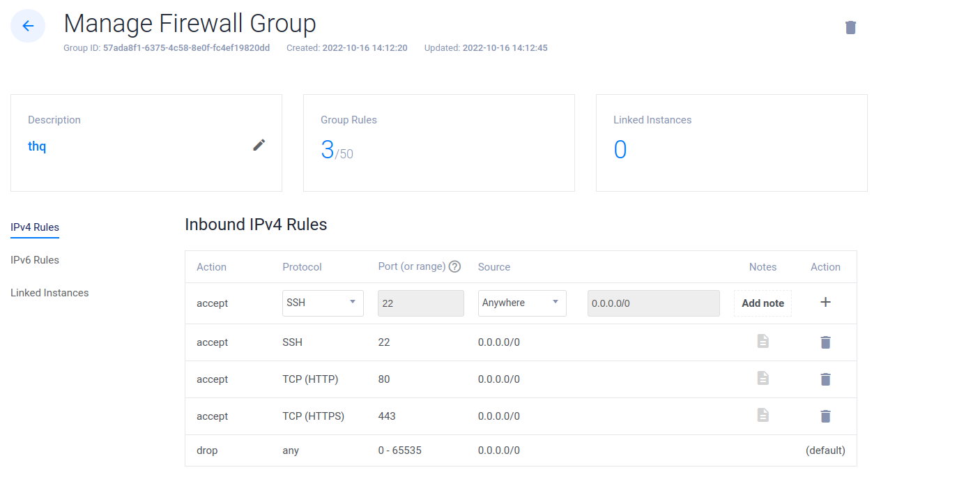Delete the TCP (HTTP) port 80 rule
This screenshot has width=980, height=493.
coord(825,379)
